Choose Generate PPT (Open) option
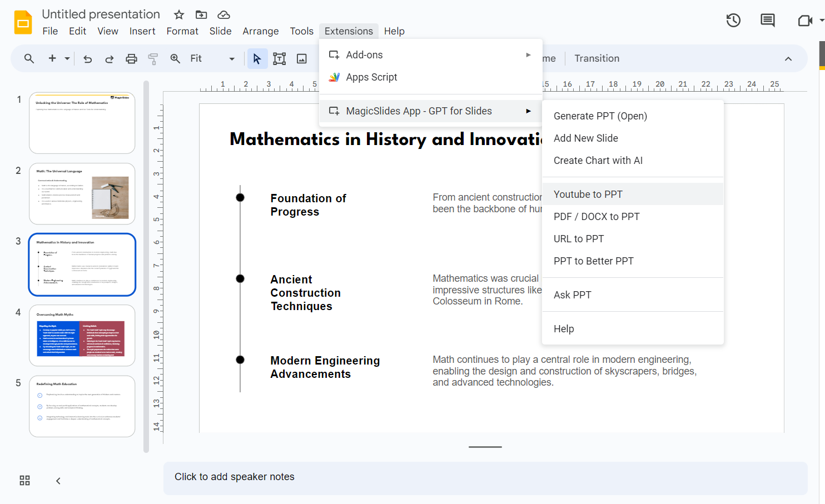This screenshot has height=504, width=825. point(600,116)
